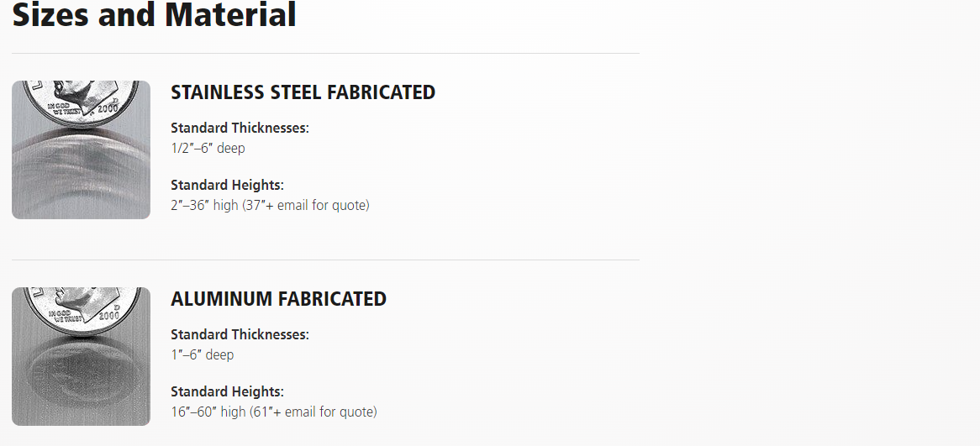The height and width of the screenshot is (446, 980).
Task: Click Standard Heights label in stainless steel section
Action: tap(228, 185)
